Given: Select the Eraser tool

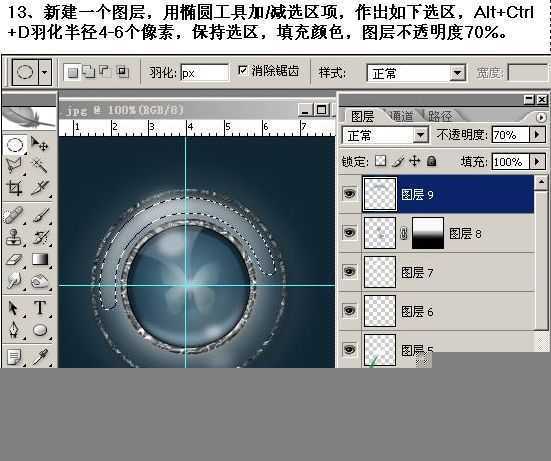Looking at the screenshot, I should (14, 259).
